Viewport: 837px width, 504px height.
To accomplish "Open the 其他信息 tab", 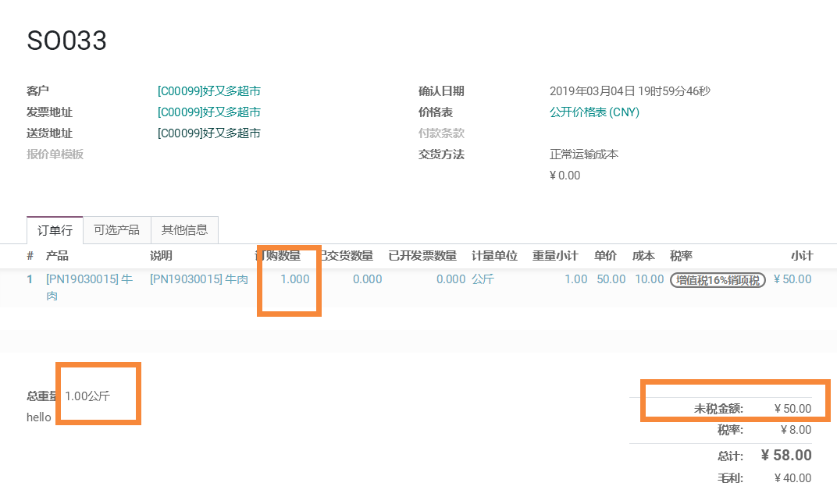I will (x=185, y=230).
